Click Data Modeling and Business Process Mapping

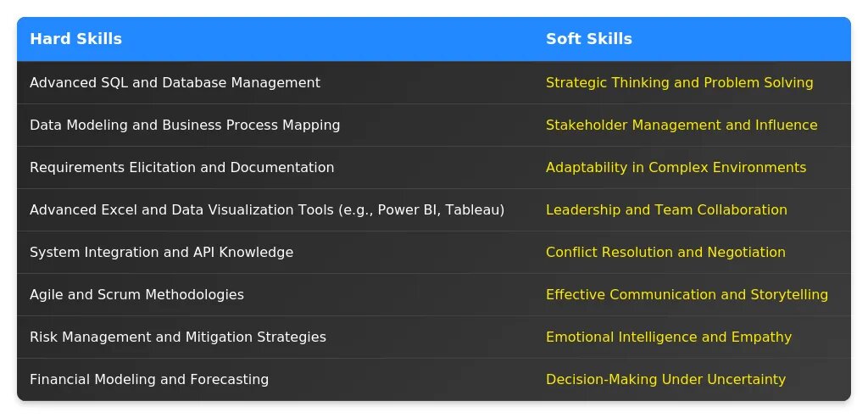(185, 125)
